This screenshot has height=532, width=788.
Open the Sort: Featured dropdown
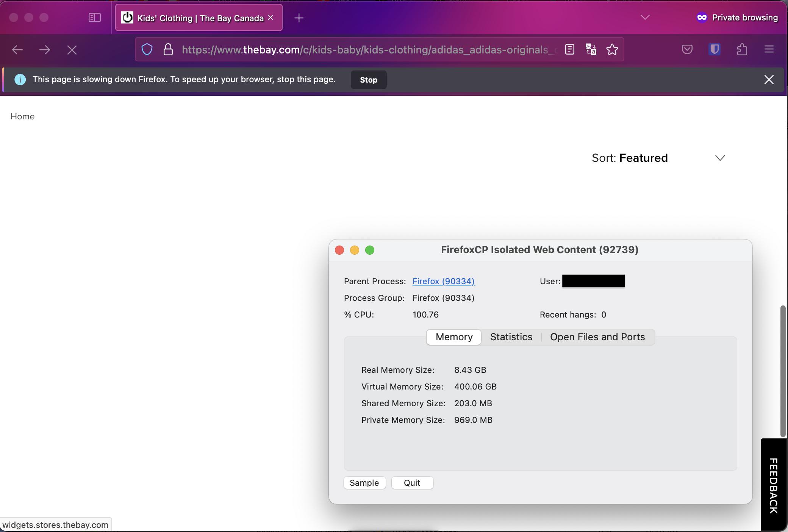(658, 158)
